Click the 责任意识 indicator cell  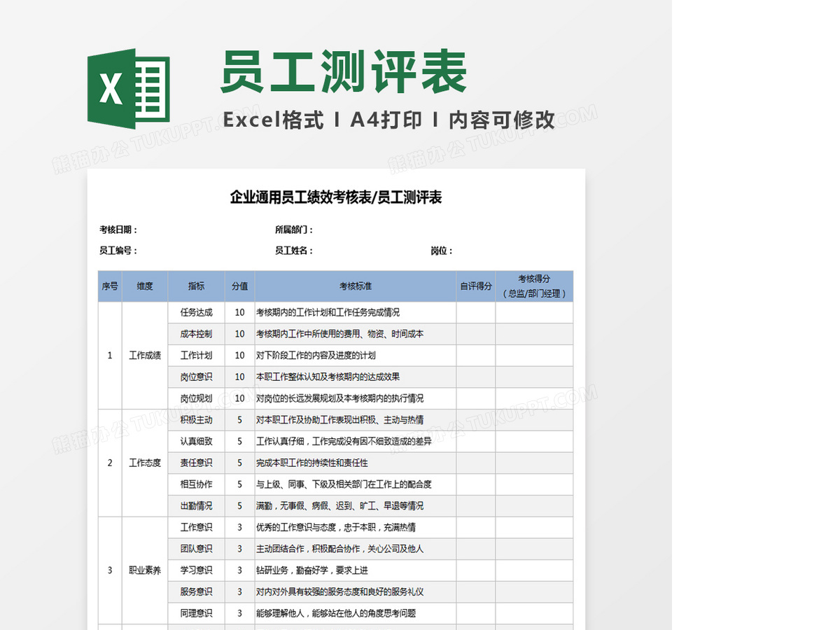197,463
